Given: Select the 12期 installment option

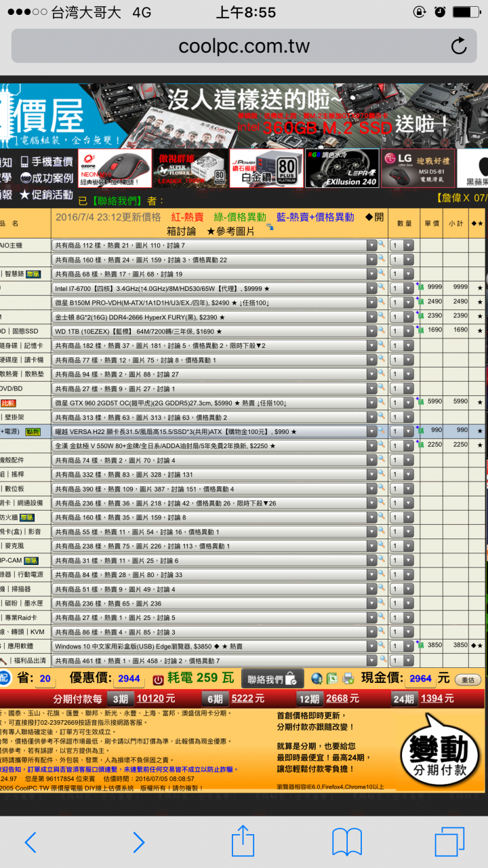Looking at the screenshot, I should click(308, 699).
